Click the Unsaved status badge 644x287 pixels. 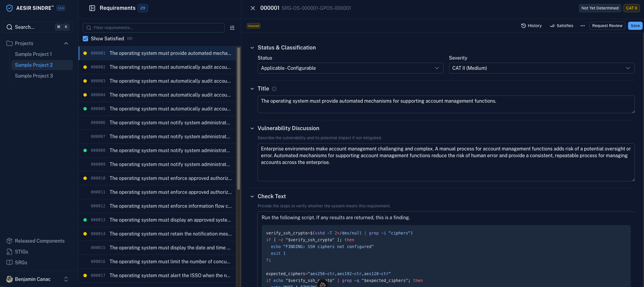(x=254, y=26)
